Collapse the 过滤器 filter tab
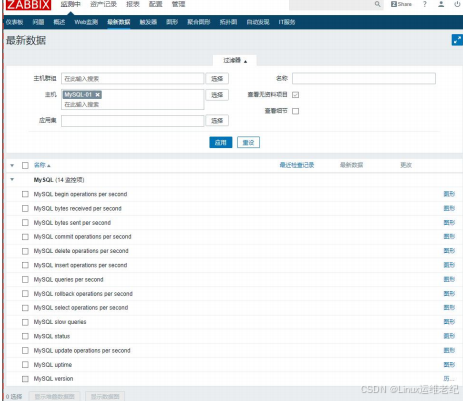 (x=235, y=61)
